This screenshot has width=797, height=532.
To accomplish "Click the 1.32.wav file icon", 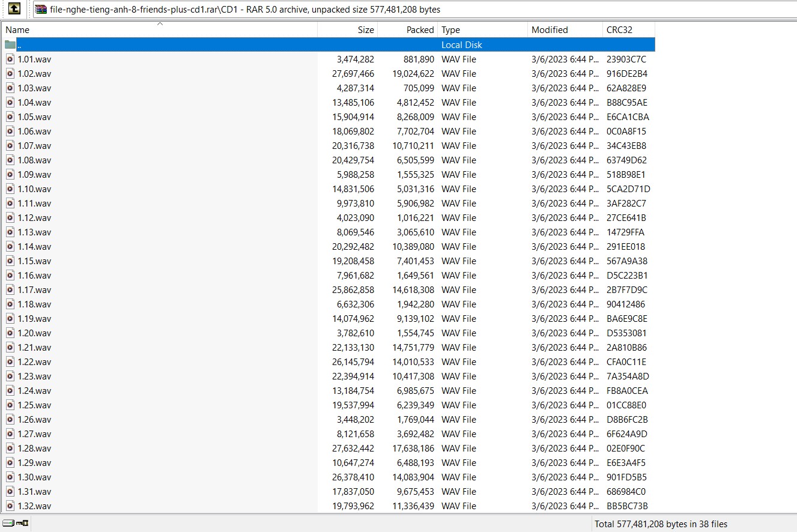I will tap(10, 506).
